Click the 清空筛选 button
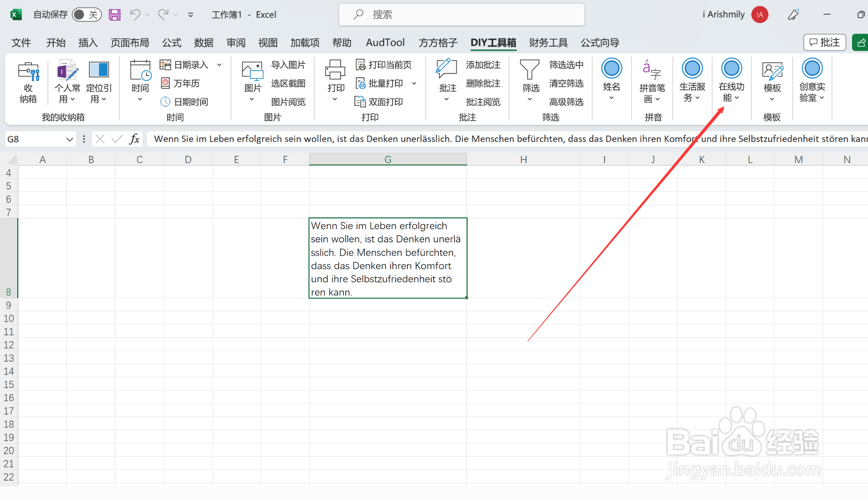This screenshot has height=499, width=868. (x=566, y=83)
